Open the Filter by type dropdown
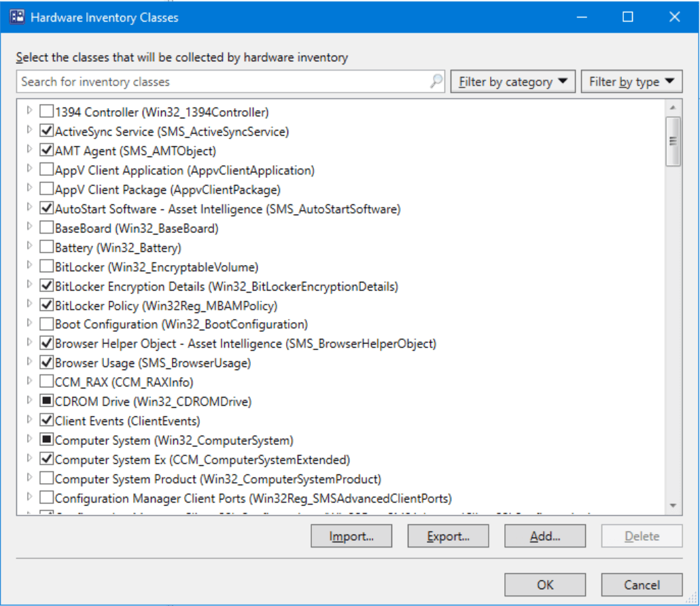 (631, 82)
